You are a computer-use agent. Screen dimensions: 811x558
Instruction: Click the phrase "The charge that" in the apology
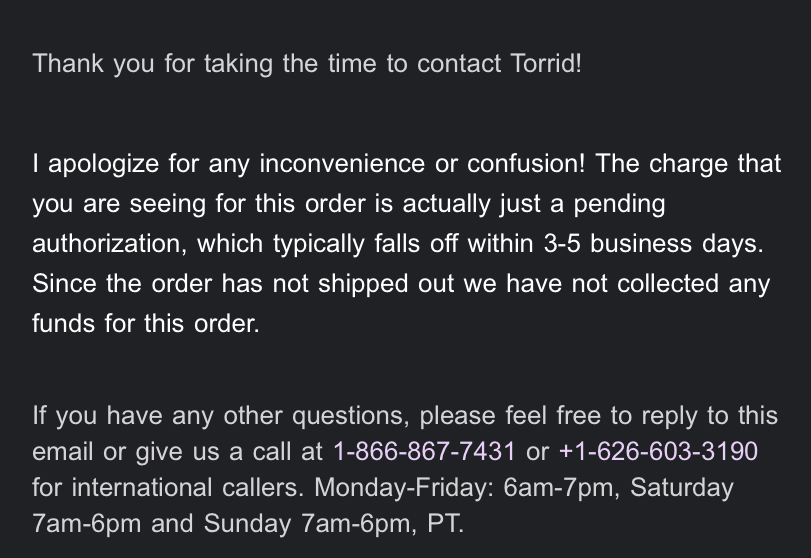(688, 164)
